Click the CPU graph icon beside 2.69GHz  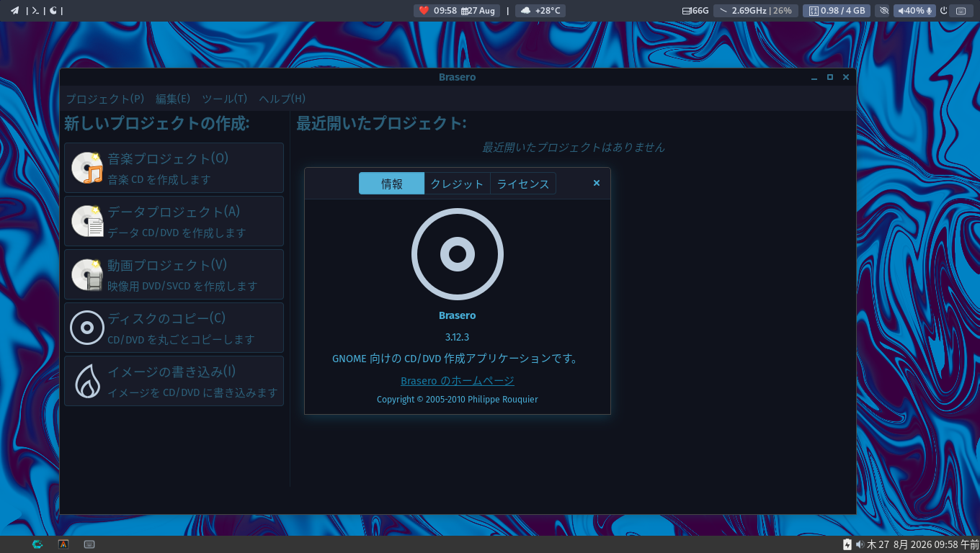point(723,11)
